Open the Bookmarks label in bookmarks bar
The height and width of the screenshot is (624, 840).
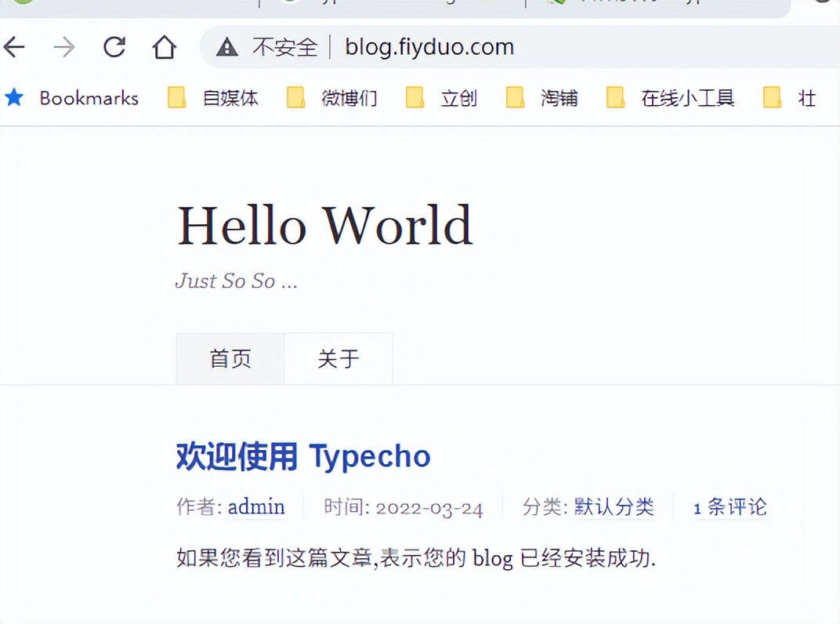[x=89, y=98]
